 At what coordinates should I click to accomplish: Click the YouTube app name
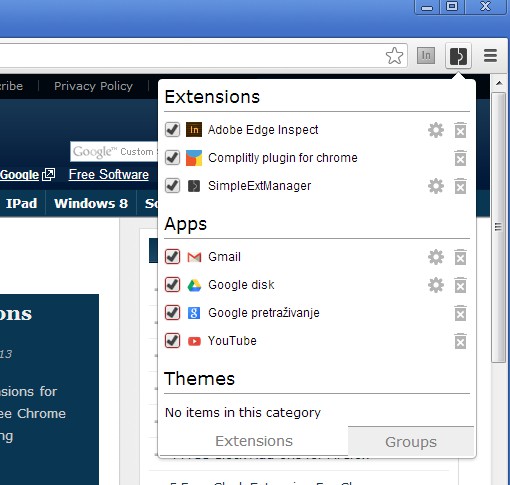click(x=232, y=341)
